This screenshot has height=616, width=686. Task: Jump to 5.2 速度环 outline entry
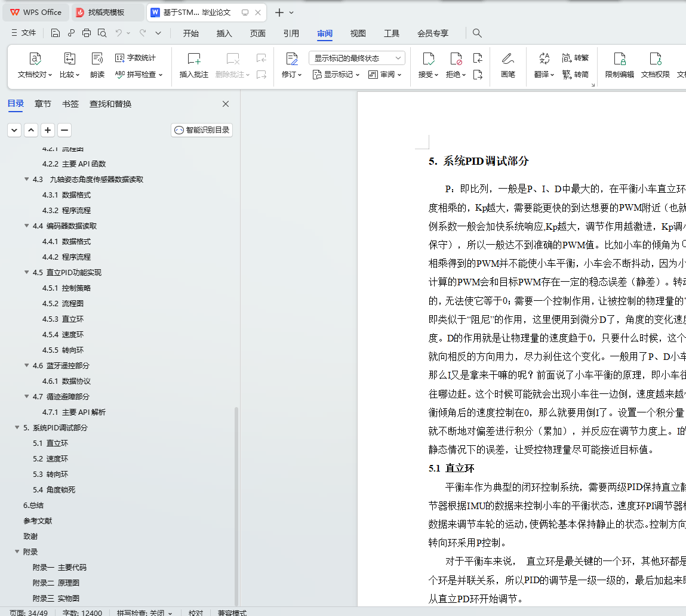[x=50, y=458]
